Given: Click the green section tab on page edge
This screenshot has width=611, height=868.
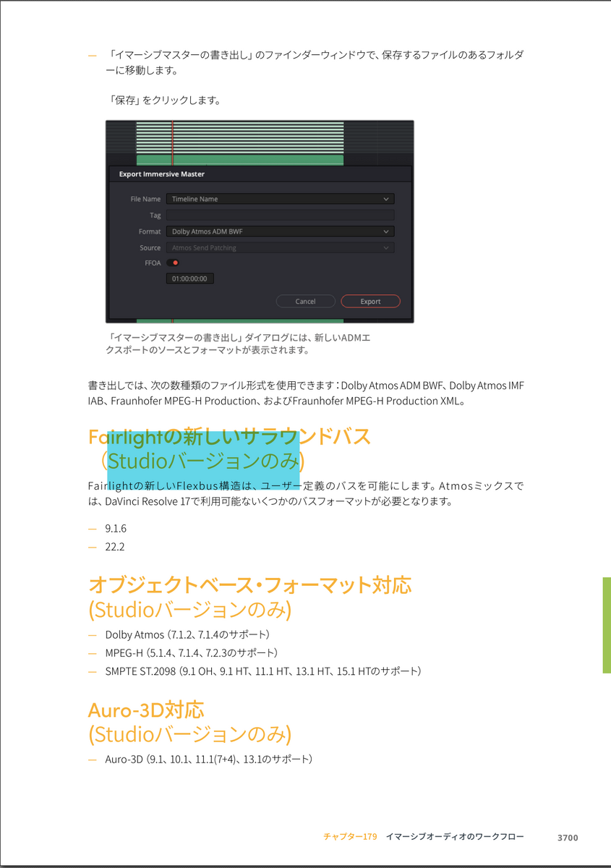Looking at the screenshot, I should (607, 625).
